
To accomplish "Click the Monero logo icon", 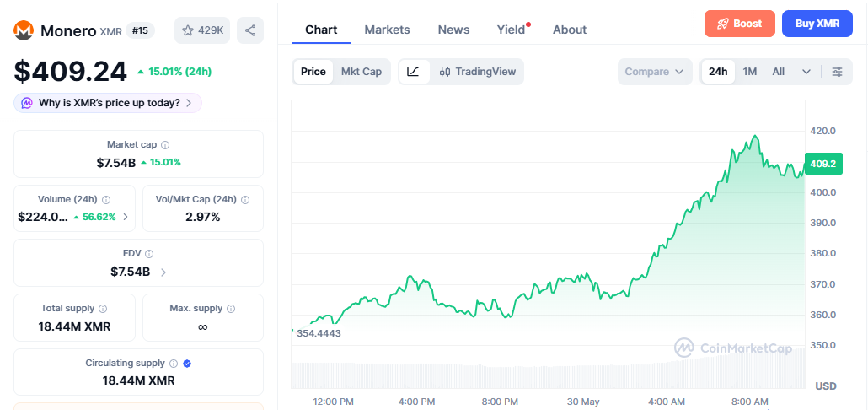I will coord(24,30).
